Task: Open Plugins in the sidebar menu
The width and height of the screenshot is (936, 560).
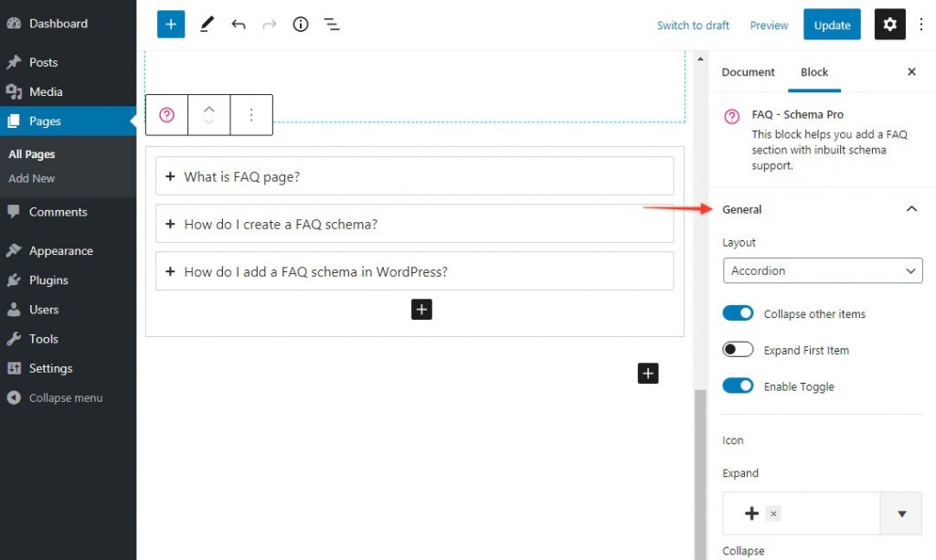Action: point(48,280)
